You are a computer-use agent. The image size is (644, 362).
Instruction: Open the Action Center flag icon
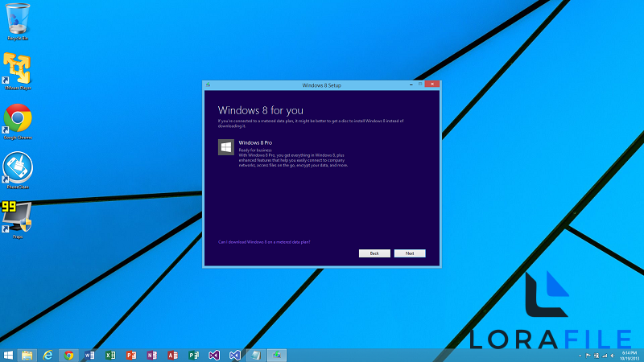coord(588,356)
